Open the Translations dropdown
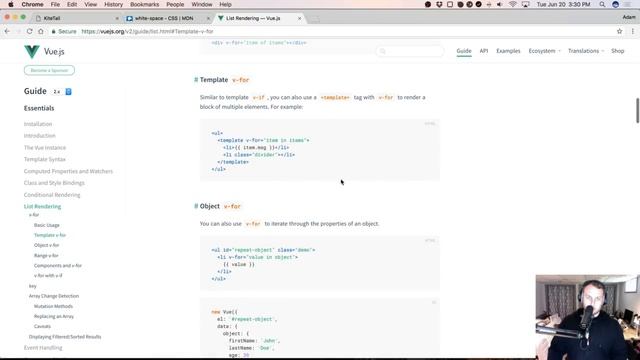 [586, 51]
